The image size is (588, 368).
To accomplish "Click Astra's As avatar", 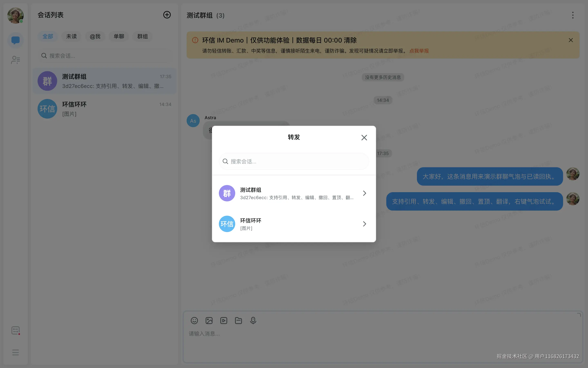I will 193,121.
